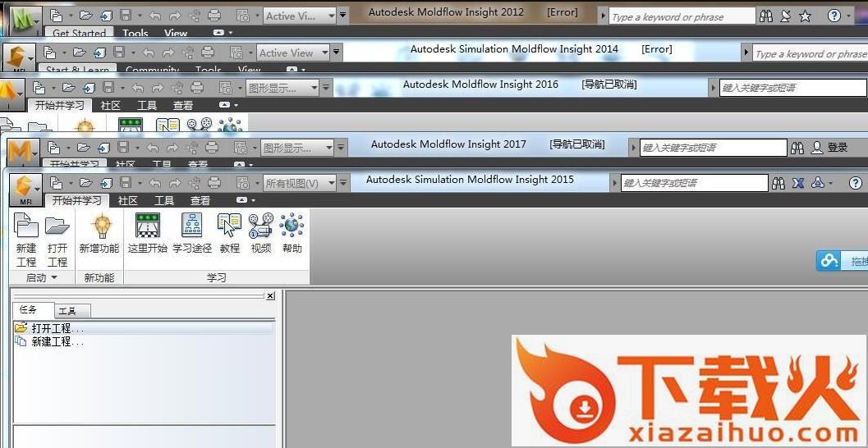Switch to the 社区 ribbon tab in 2015 window
Screen dimensions: 868x448
point(127,200)
